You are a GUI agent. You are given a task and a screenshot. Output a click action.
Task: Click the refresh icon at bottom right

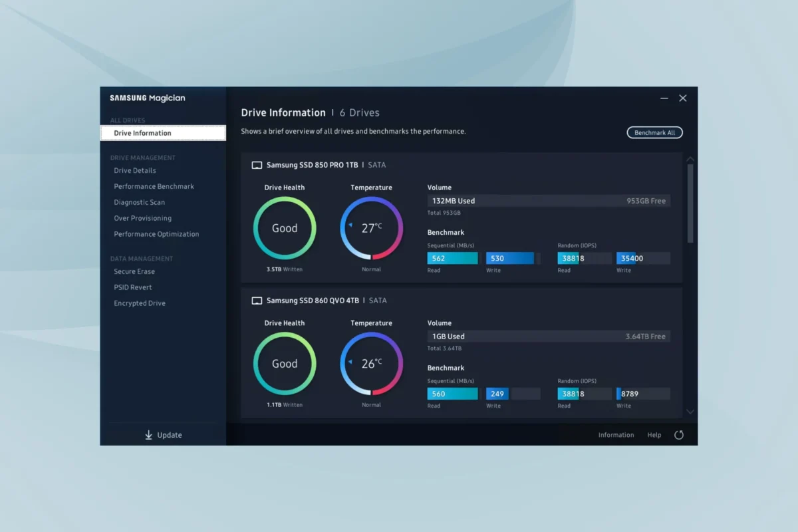click(679, 435)
